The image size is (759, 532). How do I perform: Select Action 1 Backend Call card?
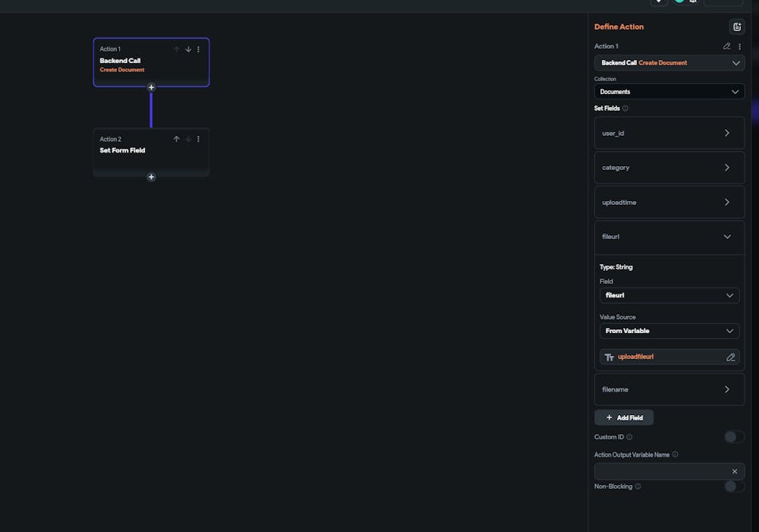pyautogui.click(x=151, y=62)
